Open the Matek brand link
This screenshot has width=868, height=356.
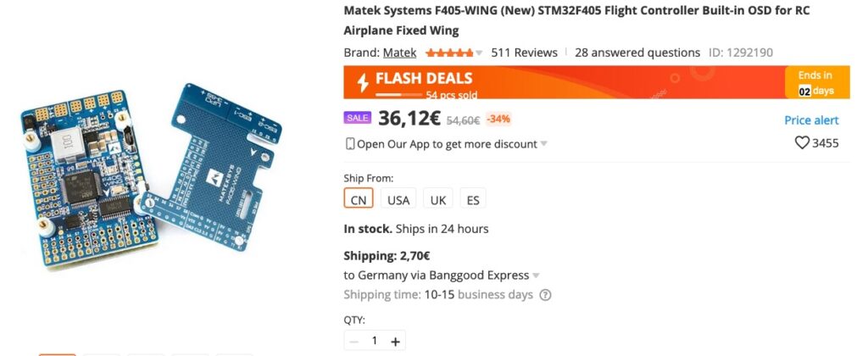pos(399,53)
